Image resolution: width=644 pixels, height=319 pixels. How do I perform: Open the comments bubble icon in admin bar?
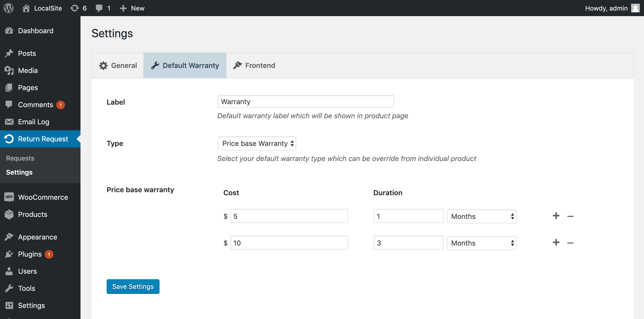(x=99, y=8)
